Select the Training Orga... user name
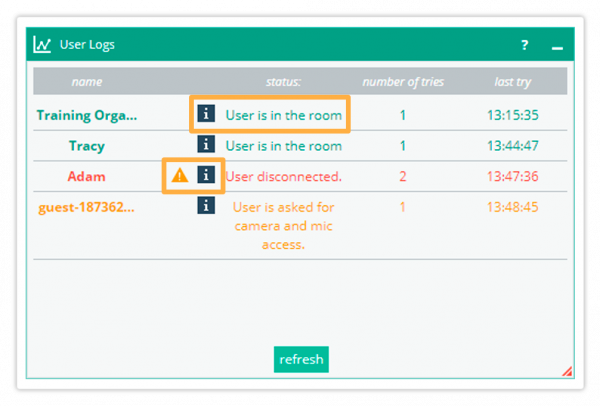 coord(87,115)
